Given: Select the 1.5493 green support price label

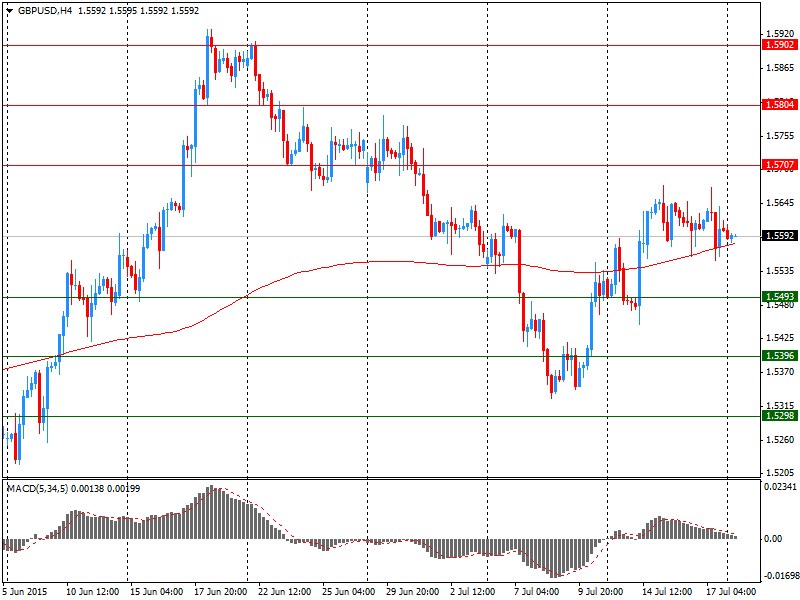Looking at the screenshot, I should [780, 296].
